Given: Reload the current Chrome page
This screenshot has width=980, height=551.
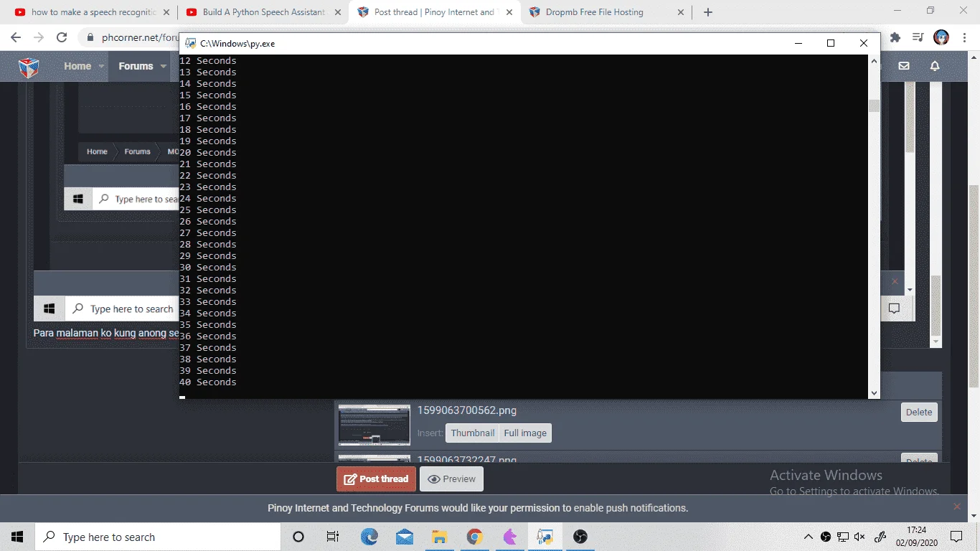Looking at the screenshot, I should [x=62, y=37].
